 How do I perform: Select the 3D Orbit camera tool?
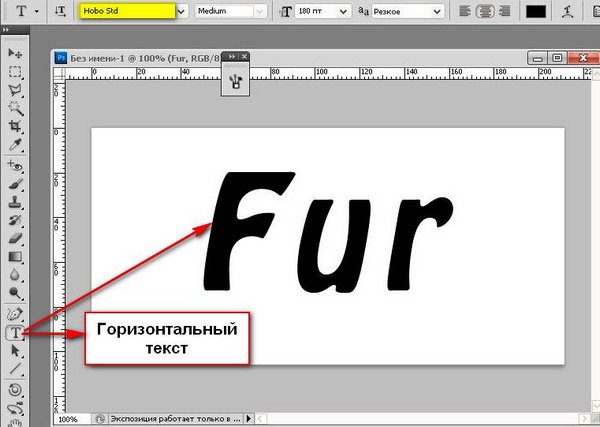pyautogui.click(x=15, y=409)
